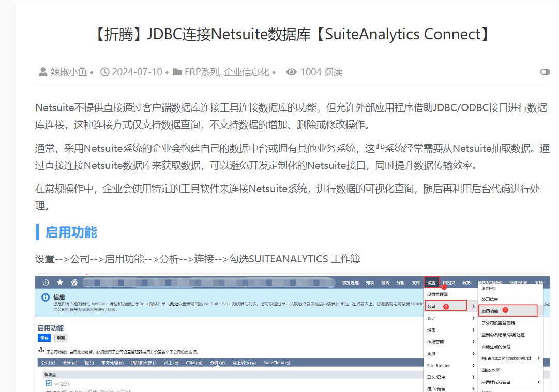Follow the underlined 子公司设置管理器 link in the note

tap(127, 352)
